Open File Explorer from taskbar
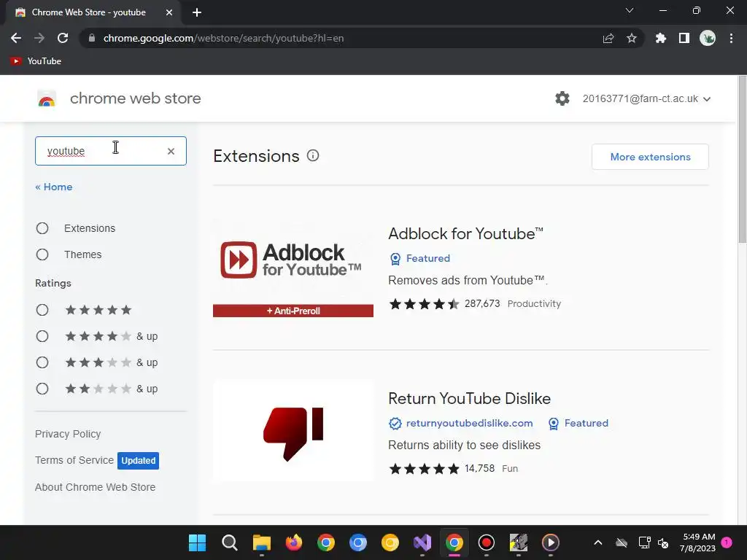This screenshot has width=747, height=560. tap(262, 542)
